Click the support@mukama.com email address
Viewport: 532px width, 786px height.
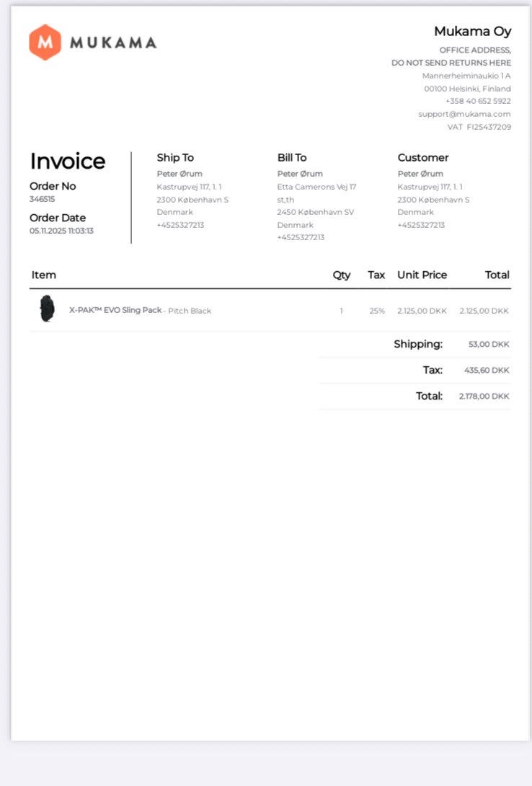[x=464, y=114]
